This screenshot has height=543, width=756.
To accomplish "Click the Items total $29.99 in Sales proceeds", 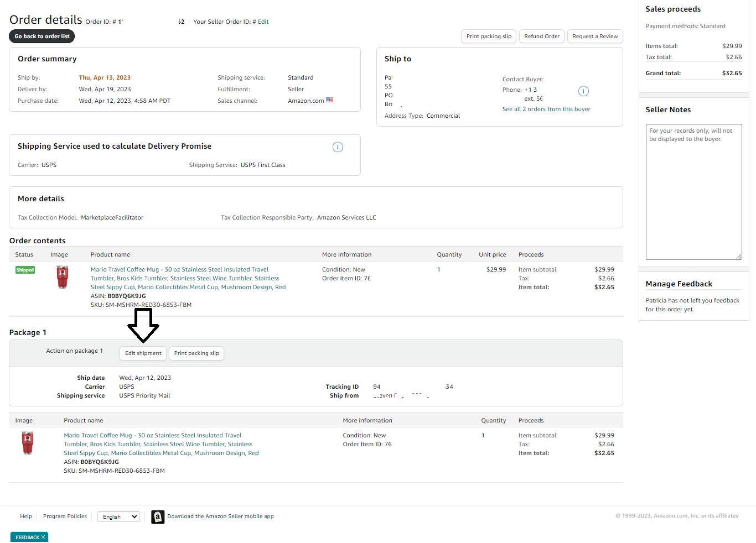I will point(732,46).
